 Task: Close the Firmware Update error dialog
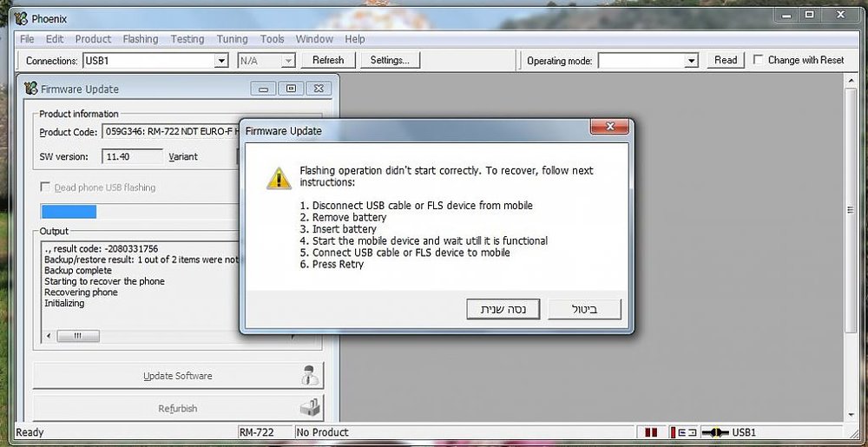coord(609,127)
